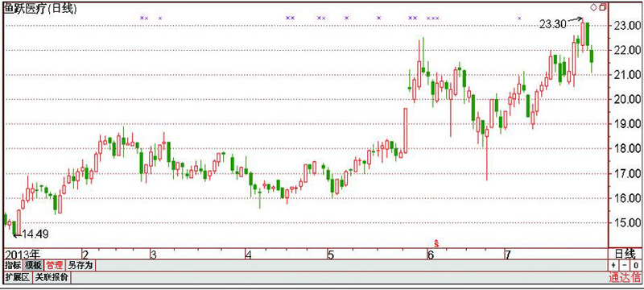Click the plus zoom button
Viewport: 644px width, 290px height.
coord(613,265)
